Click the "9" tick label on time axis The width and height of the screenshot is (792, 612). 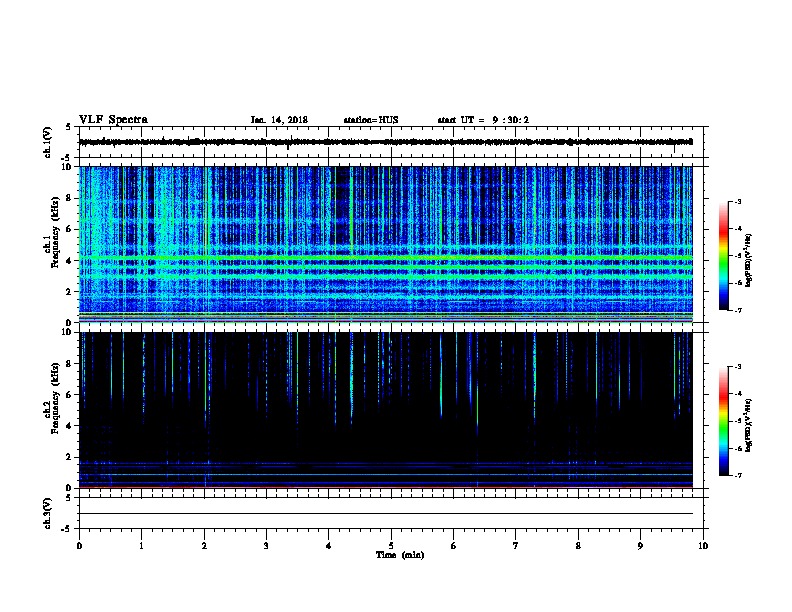coord(640,546)
